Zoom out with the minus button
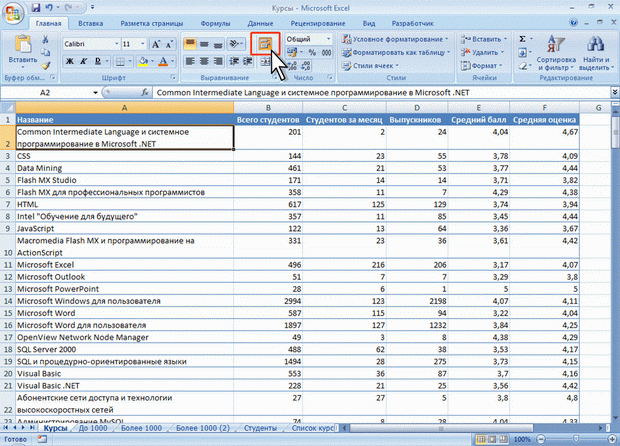 pyautogui.click(x=541, y=439)
